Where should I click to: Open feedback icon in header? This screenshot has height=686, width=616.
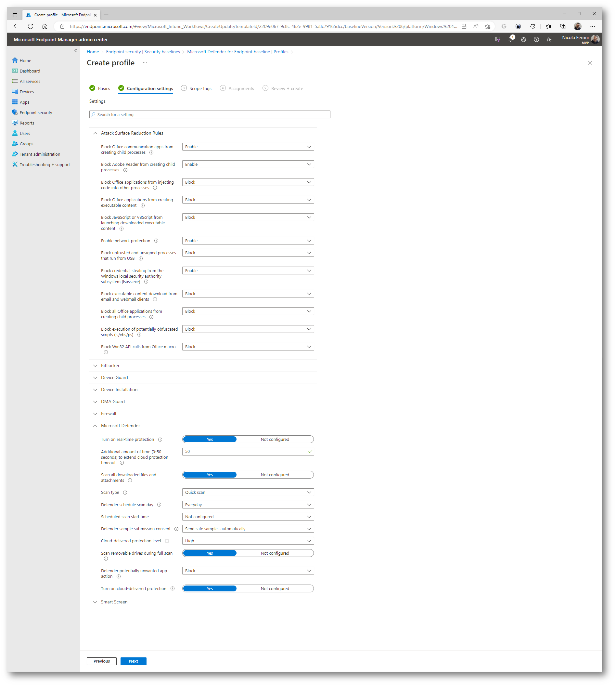pos(550,40)
